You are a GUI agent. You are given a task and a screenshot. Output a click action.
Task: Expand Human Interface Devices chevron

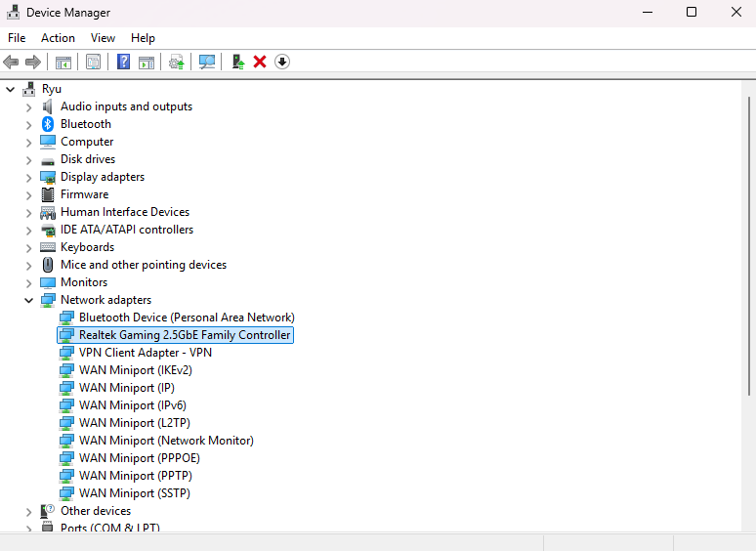click(x=28, y=213)
